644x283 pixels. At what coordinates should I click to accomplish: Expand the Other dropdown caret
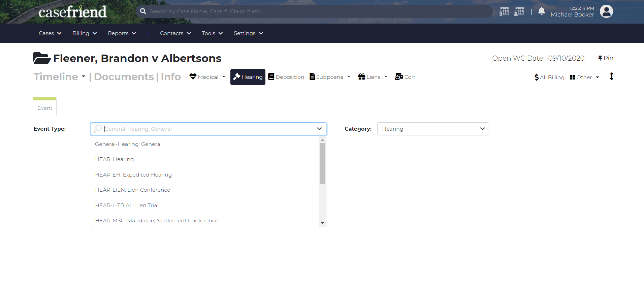(x=598, y=77)
